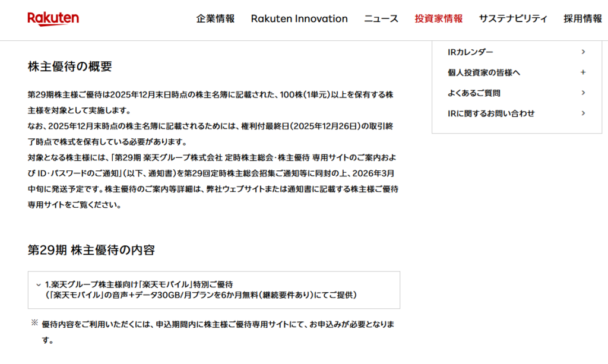608x364 pixels.
Task: Open the Rakuten Innovation menu item
Action: [x=299, y=18]
